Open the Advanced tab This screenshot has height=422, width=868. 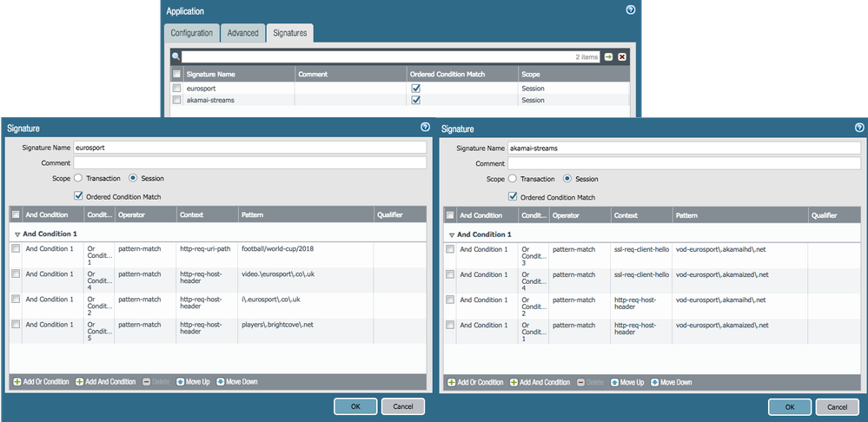point(242,33)
